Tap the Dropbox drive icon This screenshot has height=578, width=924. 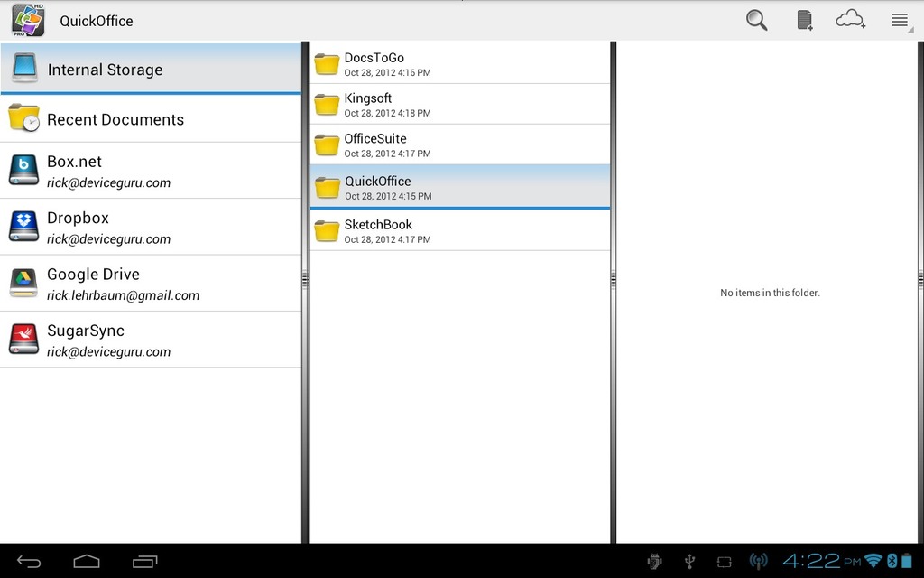pos(24,227)
